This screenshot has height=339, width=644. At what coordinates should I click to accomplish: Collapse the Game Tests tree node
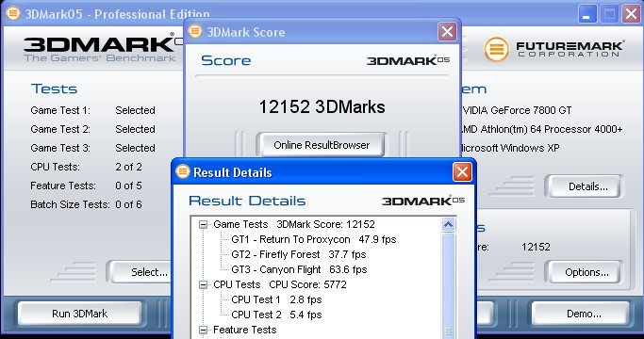point(203,224)
